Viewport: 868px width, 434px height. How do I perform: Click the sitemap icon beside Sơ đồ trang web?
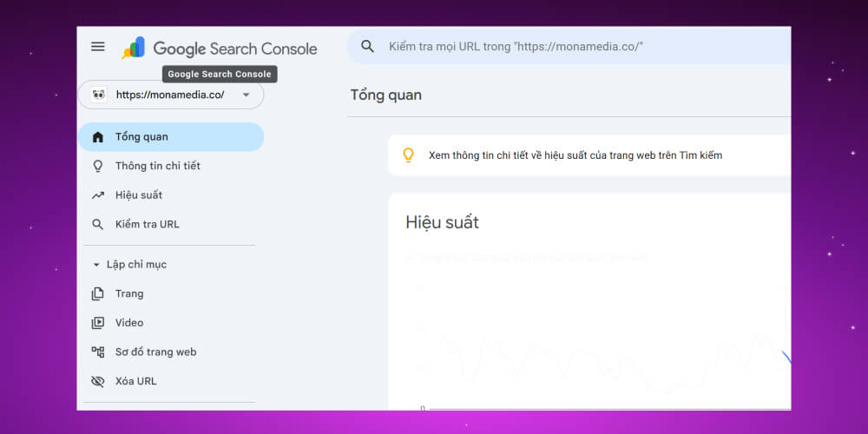click(x=98, y=352)
